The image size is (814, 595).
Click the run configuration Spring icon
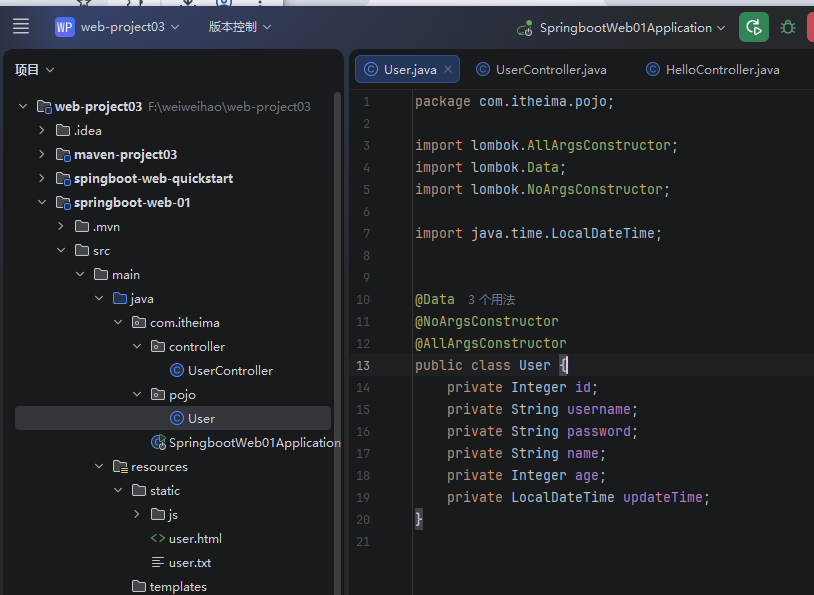point(525,28)
